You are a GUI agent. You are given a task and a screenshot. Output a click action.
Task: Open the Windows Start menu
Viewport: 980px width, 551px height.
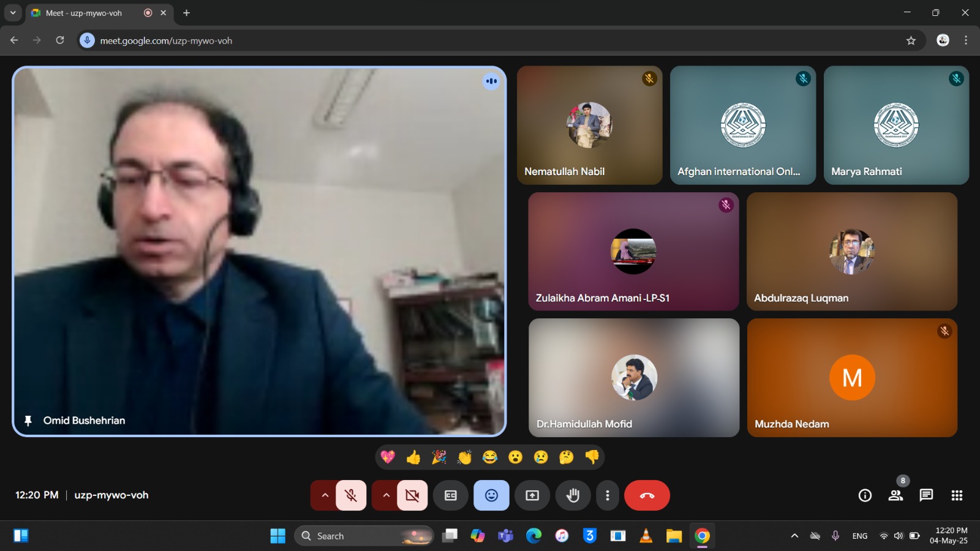(x=277, y=536)
